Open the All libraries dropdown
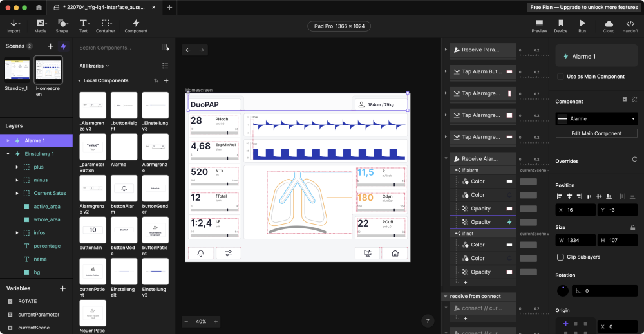Image resolution: width=644 pixels, height=334 pixels. pos(95,66)
